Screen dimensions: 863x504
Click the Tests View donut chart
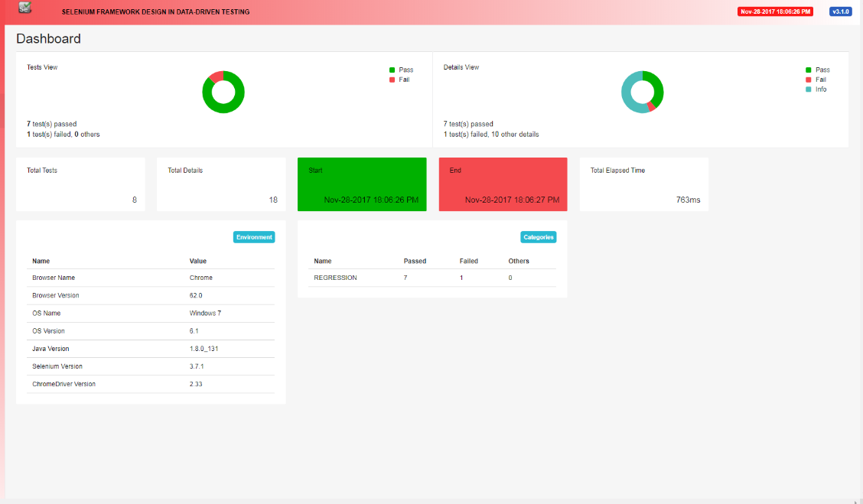point(223,92)
